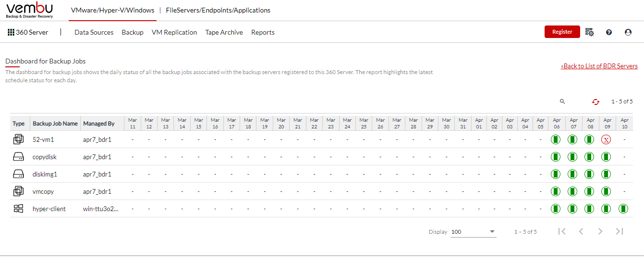Click the Mar 11 date column header
Image resolution: width=644 pixels, height=277 pixels.
coord(133,123)
